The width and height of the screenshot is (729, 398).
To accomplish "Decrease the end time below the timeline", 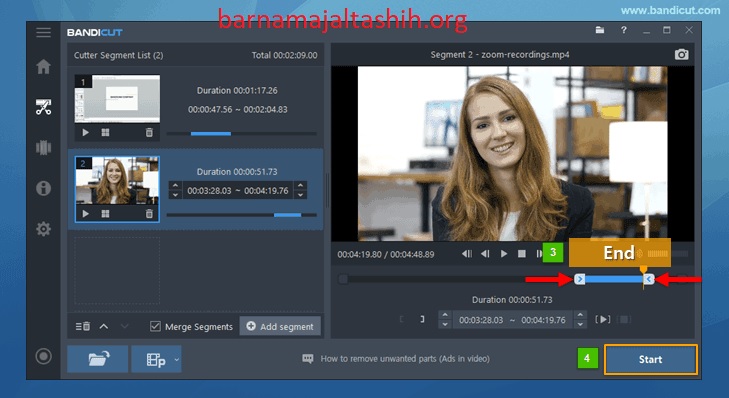I will pyautogui.click(x=580, y=324).
